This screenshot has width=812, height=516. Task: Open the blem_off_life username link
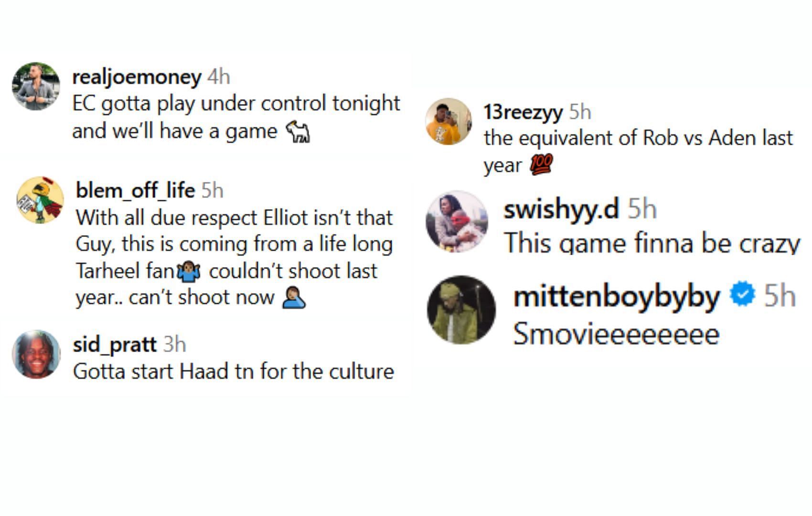[135, 190]
